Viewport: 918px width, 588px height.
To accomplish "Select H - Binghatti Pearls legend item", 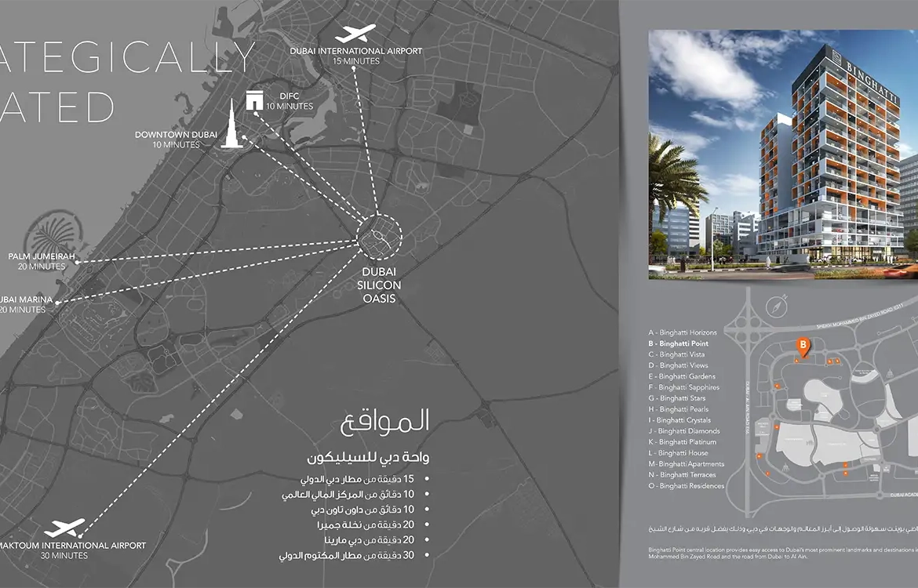I will click(678, 409).
